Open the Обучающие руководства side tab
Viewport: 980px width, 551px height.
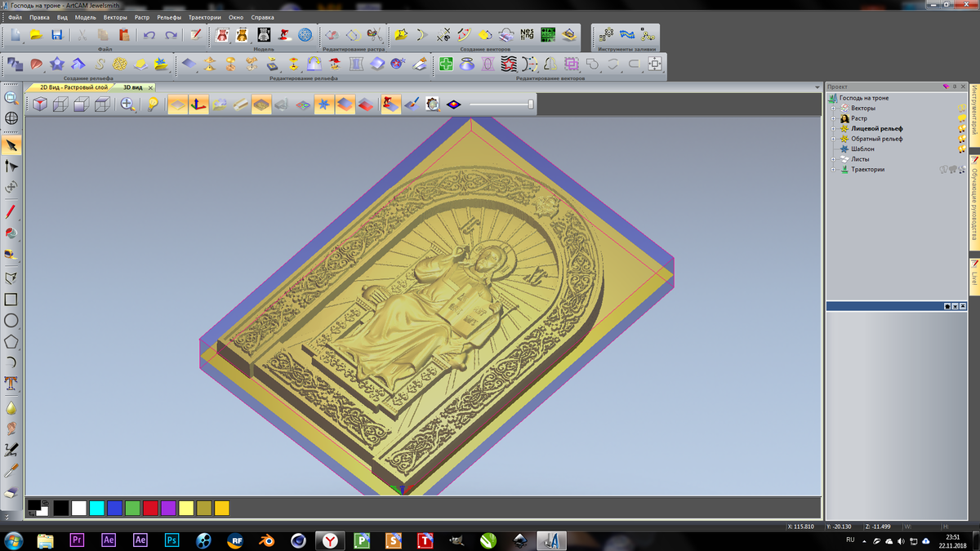tap(974, 202)
